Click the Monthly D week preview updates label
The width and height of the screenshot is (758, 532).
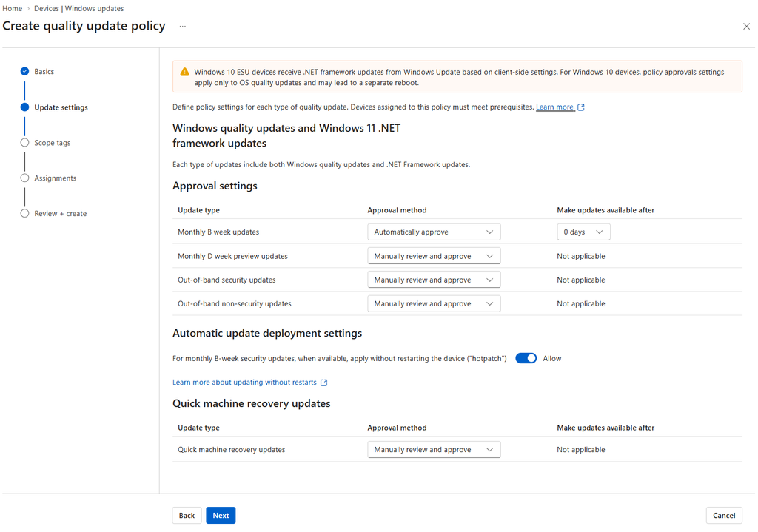click(x=232, y=256)
